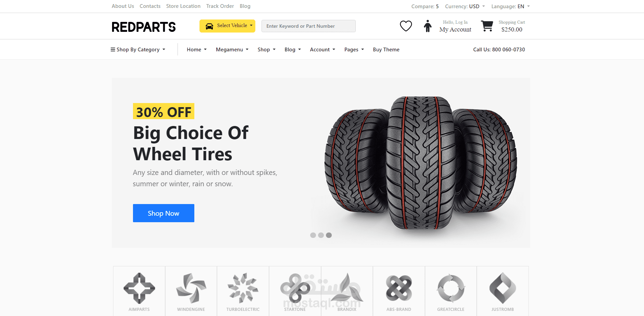The image size is (644, 316).
Task: Switch to the second slider dot
Action: [x=321, y=235]
